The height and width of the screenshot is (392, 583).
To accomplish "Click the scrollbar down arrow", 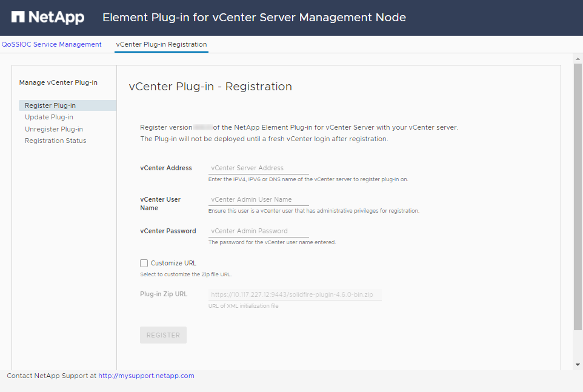I will click(x=578, y=365).
